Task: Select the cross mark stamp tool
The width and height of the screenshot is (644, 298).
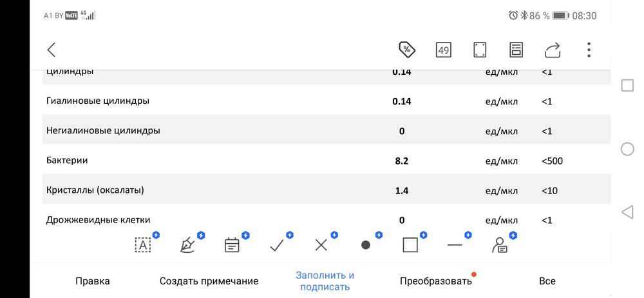Action: point(321,245)
